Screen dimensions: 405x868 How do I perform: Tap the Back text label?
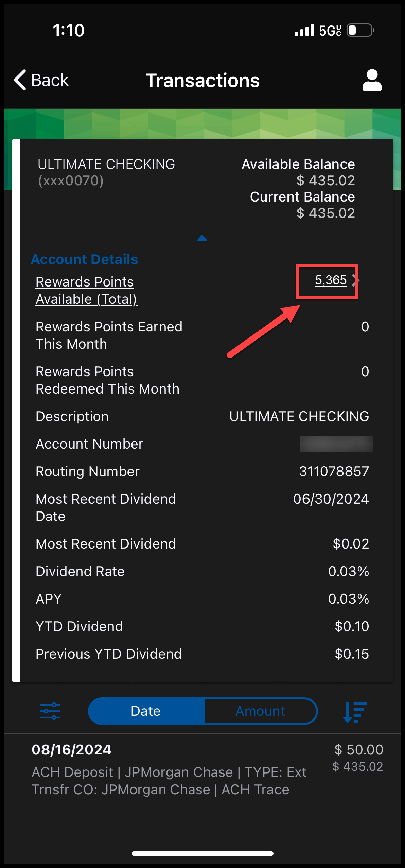coord(50,81)
